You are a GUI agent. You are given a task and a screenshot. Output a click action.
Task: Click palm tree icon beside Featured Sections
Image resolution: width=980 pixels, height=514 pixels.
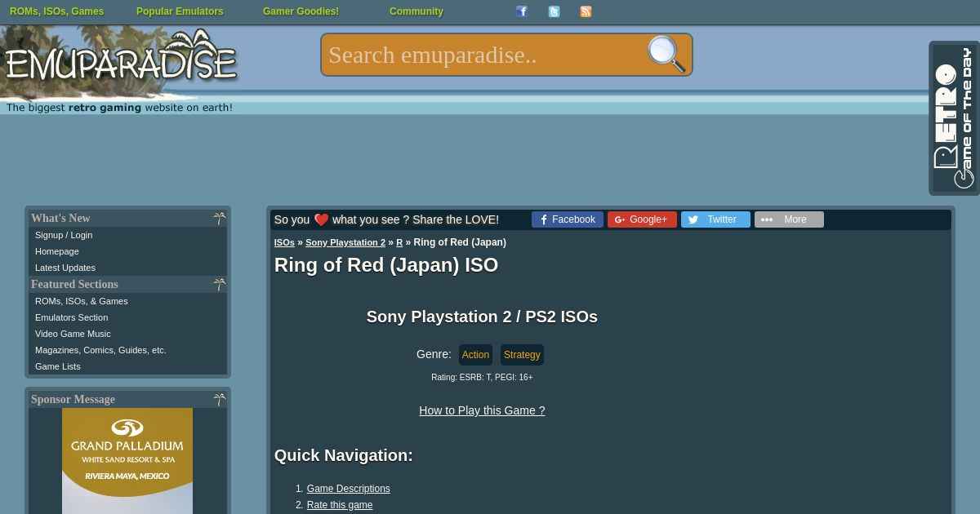[219, 284]
